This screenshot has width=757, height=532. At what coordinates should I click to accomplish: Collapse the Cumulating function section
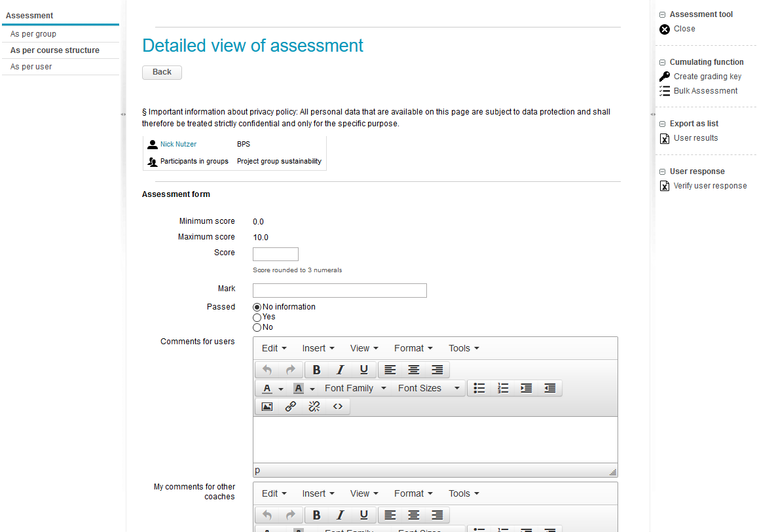pyautogui.click(x=663, y=63)
